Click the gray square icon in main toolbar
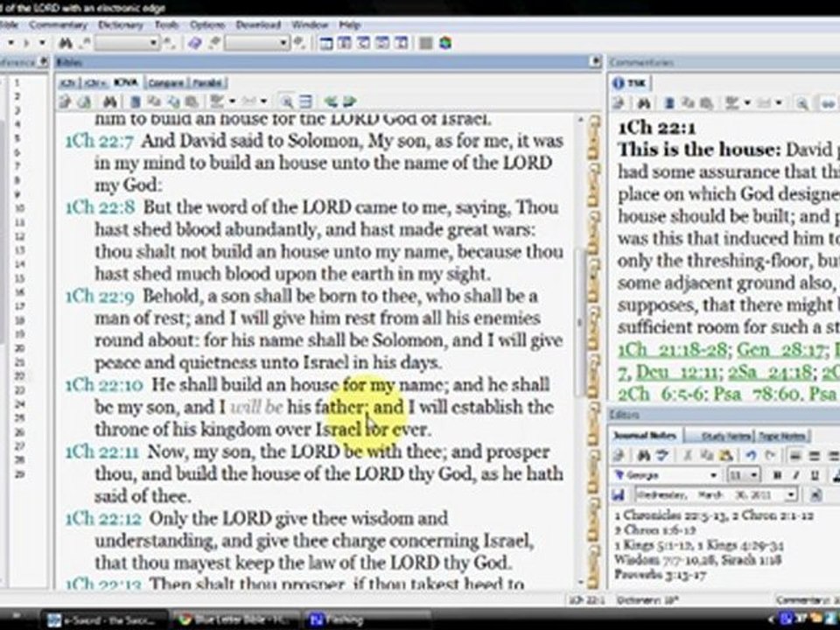This screenshot has height=630, width=840. [x=426, y=43]
